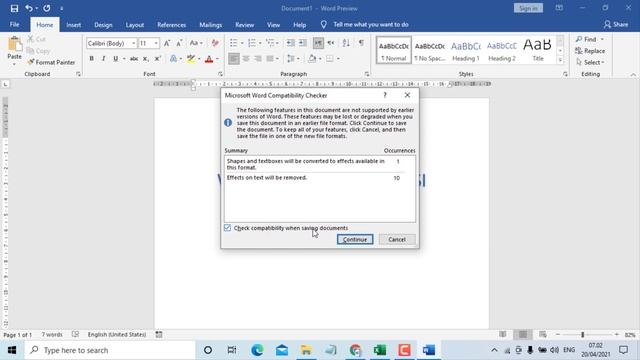This screenshot has width=640, height=360.
Task: Open the File menu
Action: (x=14, y=24)
